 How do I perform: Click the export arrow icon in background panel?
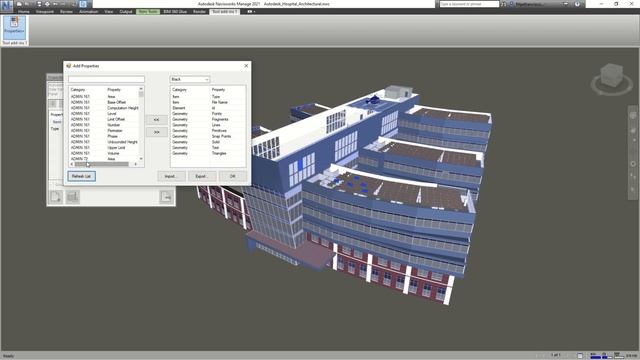click(x=166, y=197)
